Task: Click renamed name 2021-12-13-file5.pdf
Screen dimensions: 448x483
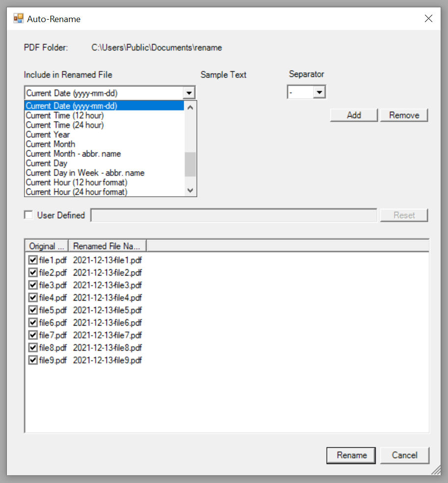Action: pos(107,310)
